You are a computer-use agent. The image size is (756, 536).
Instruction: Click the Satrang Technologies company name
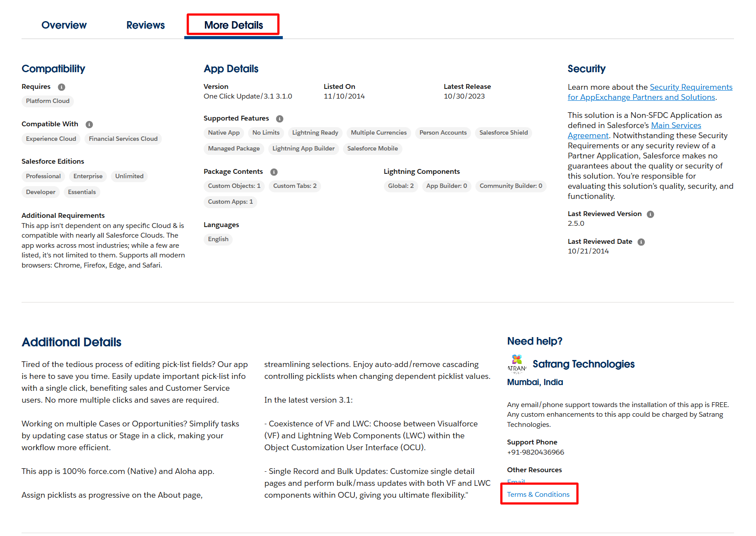pos(584,364)
